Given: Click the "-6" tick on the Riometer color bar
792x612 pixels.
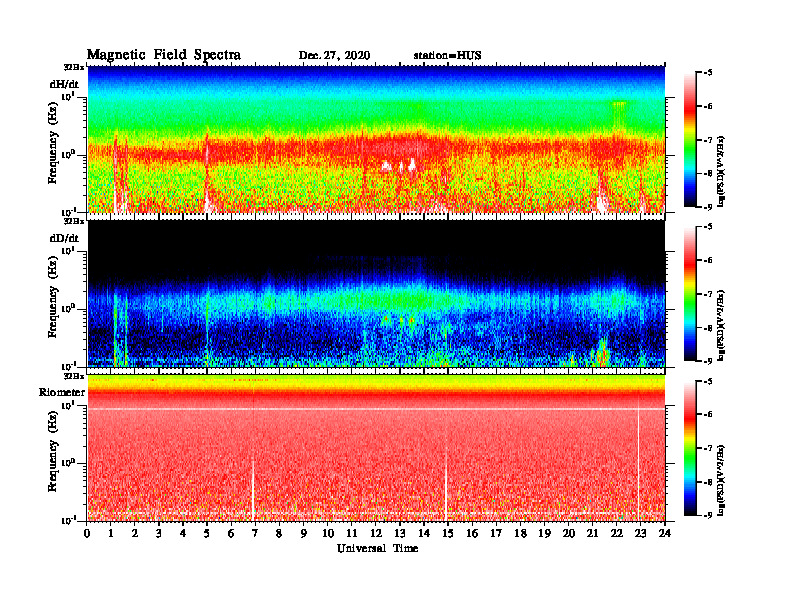Looking at the screenshot, I should pyautogui.click(x=708, y=415).
